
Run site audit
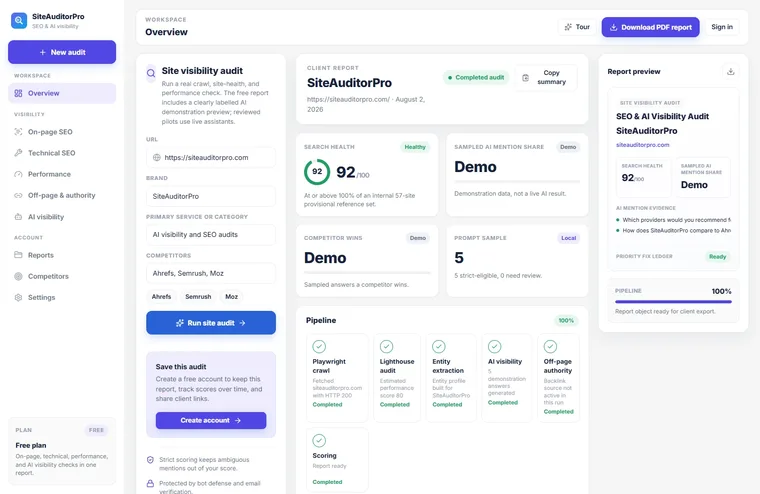[211, 323]
